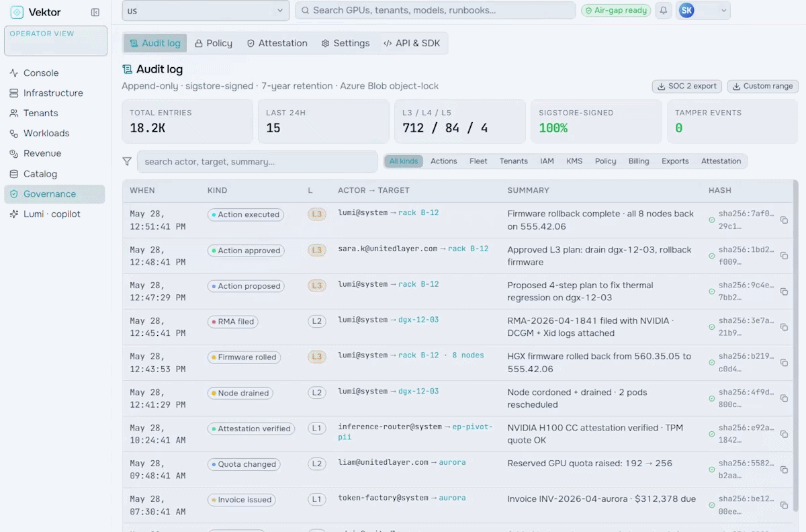Copy hash sha256:5582 of Quota changed row
This screenshot has width=806, height=532.
pos(784,470)
